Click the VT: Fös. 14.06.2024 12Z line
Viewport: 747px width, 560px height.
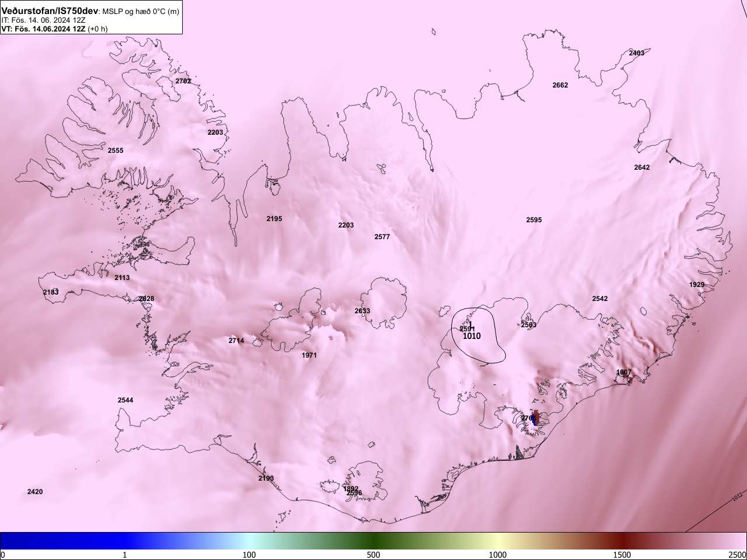tap(54, 28)
